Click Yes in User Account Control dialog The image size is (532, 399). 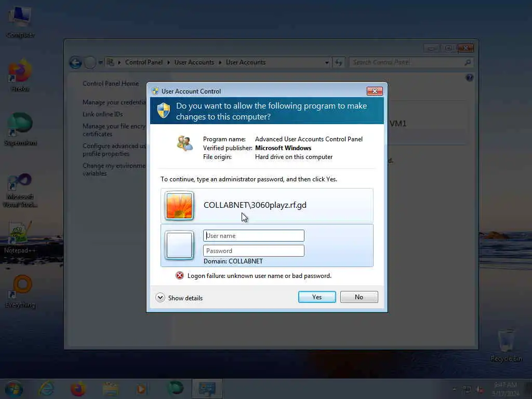click(x=317, y=297)
